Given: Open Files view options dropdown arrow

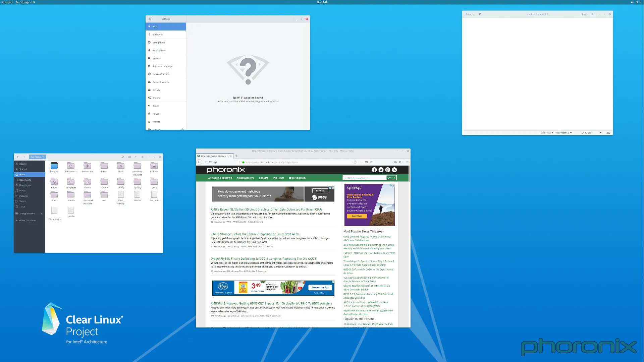Looking at the screenshot, I should pyautogui.click(x=136, y=157).
